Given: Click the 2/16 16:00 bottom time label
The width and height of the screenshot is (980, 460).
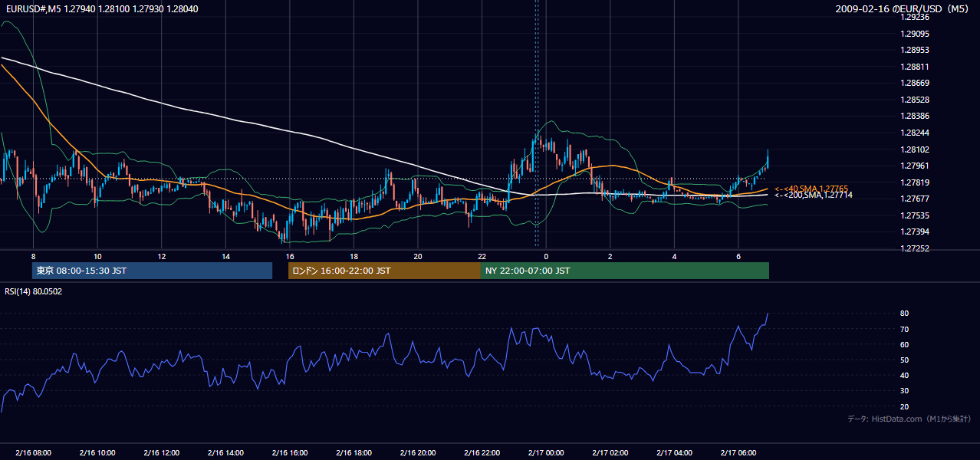Looking at the screenshot, I should click(x=289, y=452).
